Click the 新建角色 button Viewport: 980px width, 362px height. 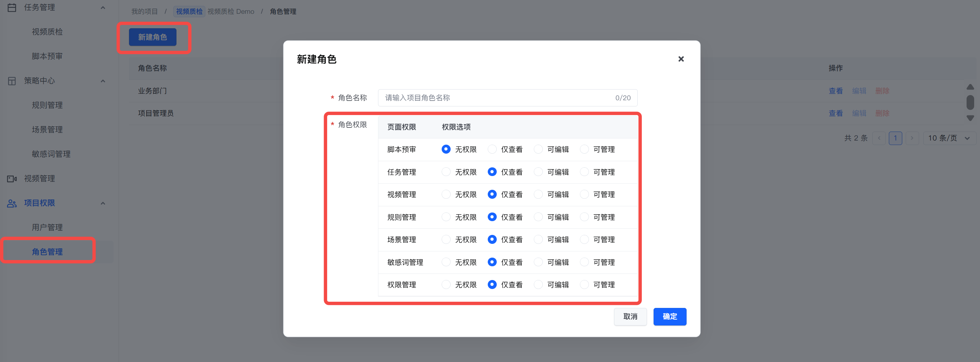[152, 37]
